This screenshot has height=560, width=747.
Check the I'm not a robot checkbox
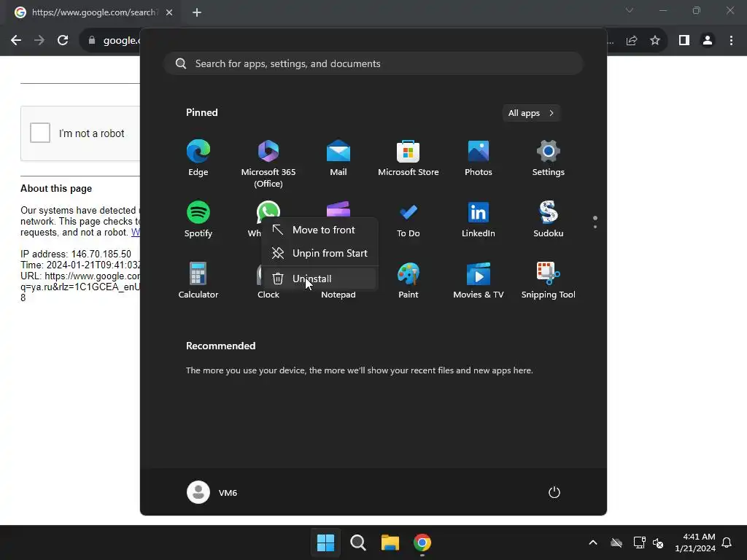[x=40, y=133]
